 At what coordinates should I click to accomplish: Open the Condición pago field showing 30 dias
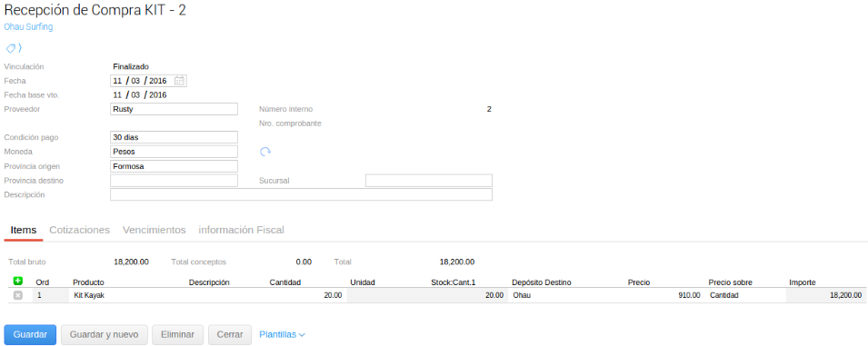[x=174, y=137]
